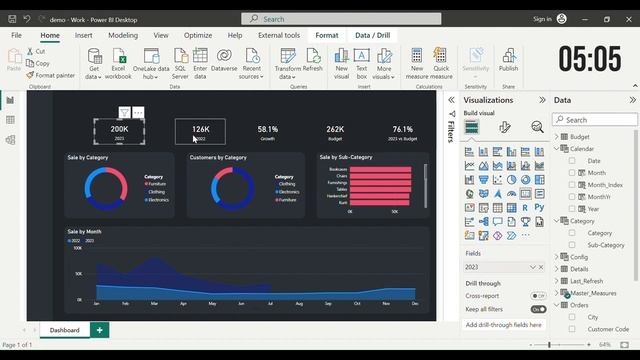This screenshot has width=640, height=360.
Task: Open the Format visual paintbrush tab
Action: click(x=504, y=127)
